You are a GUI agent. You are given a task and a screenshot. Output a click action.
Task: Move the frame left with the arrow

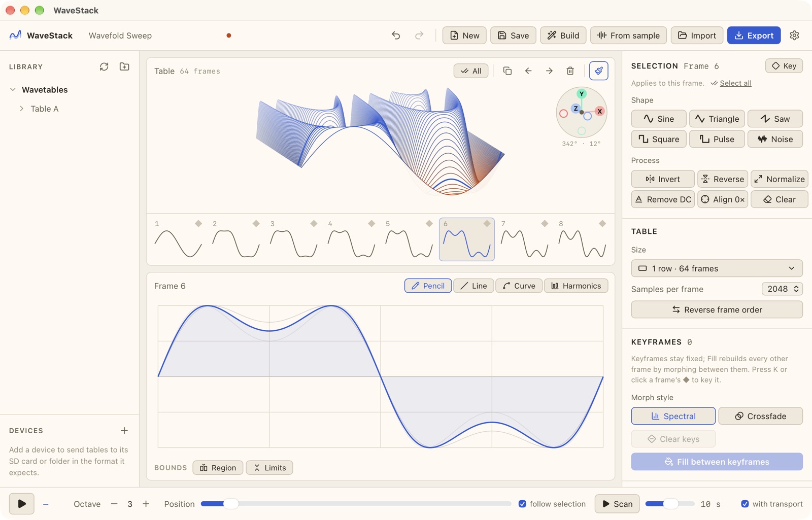[x=528, y=71]
